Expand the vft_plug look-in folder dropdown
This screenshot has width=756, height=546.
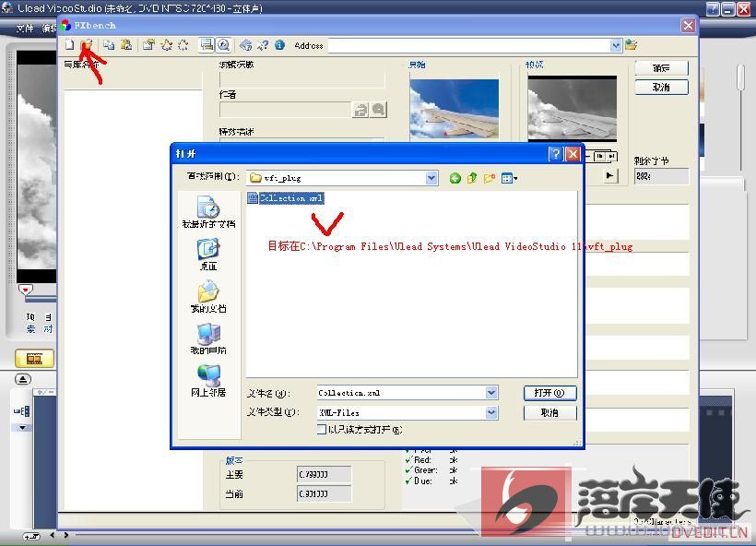pos(431,178)
